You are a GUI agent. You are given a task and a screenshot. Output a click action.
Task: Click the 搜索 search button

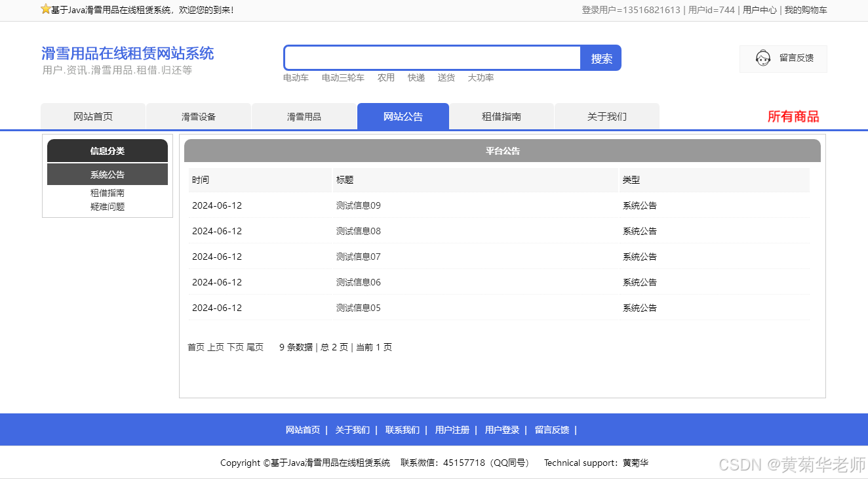[601, 58]
